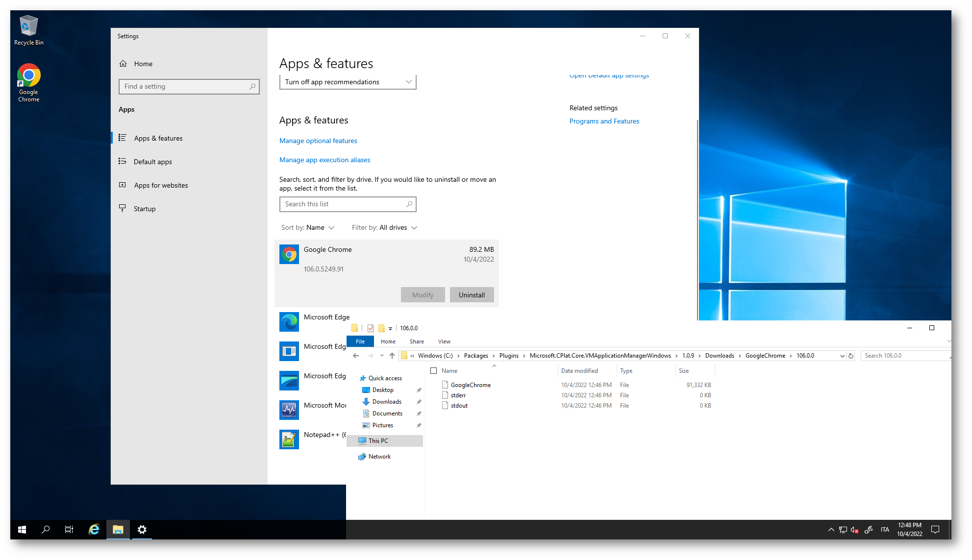The height and width of the screenshot is (560, 972).
Task: Expand the Explorer ribbon chevron
Action: [948, 341]
